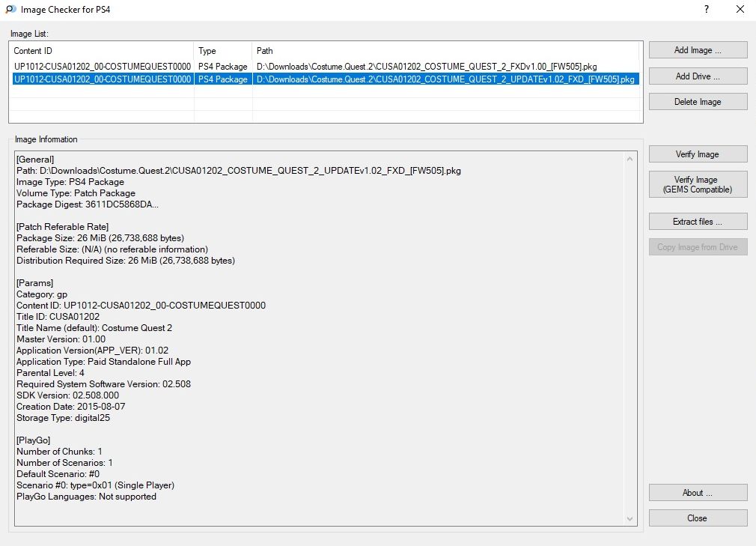Click the 'Master Version: 01.00' line
756x546 pixels.
pyautogui.click(x=61, y=339)
